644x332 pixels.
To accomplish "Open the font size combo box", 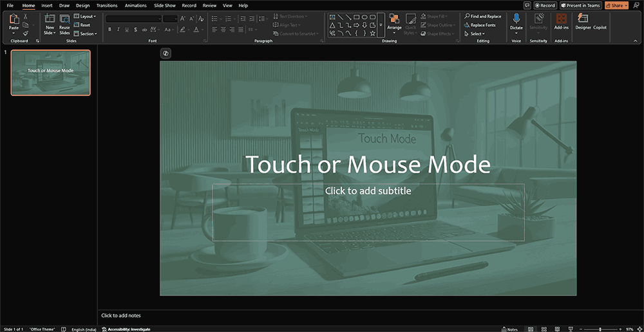I will 170,19.
